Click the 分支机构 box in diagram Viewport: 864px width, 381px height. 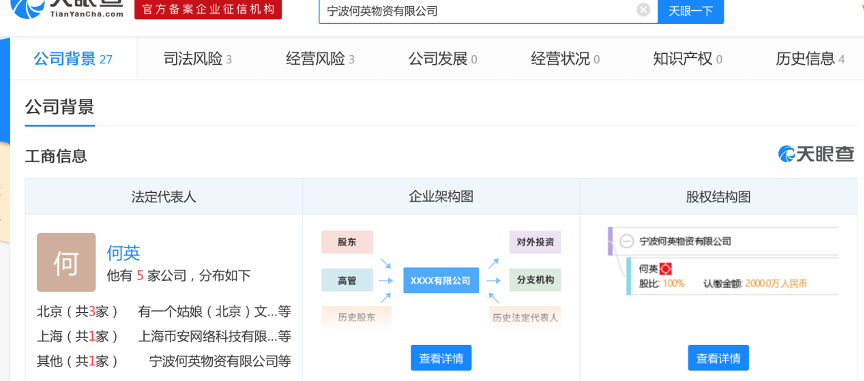coord(535,280)
